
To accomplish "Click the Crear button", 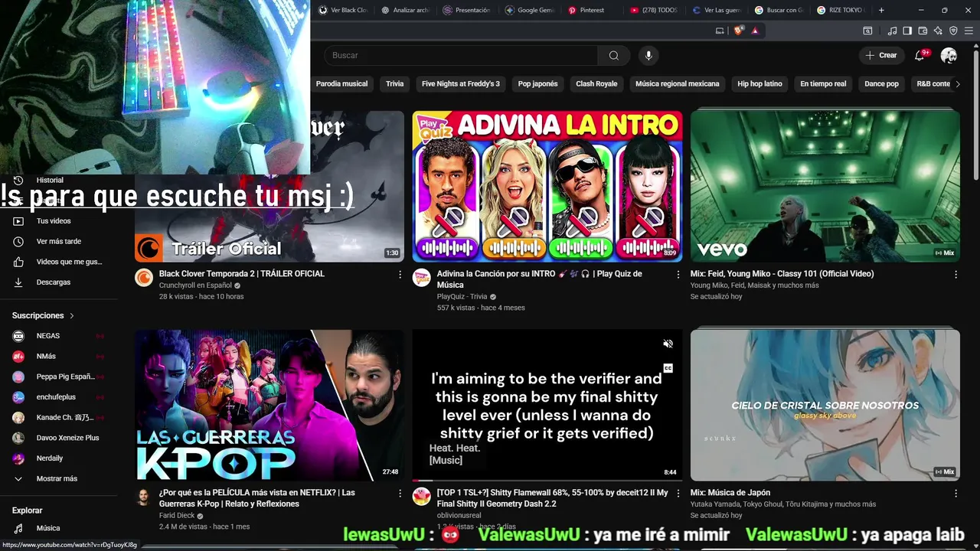I will pyautogui.click(x=881, y=55).
